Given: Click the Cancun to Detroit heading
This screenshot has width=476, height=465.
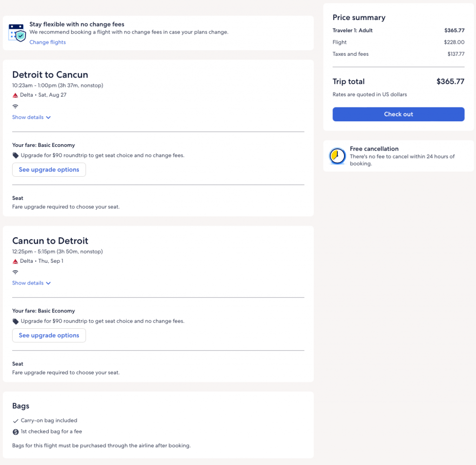Looking at the screenshot, I should click(x=50, y=241).
